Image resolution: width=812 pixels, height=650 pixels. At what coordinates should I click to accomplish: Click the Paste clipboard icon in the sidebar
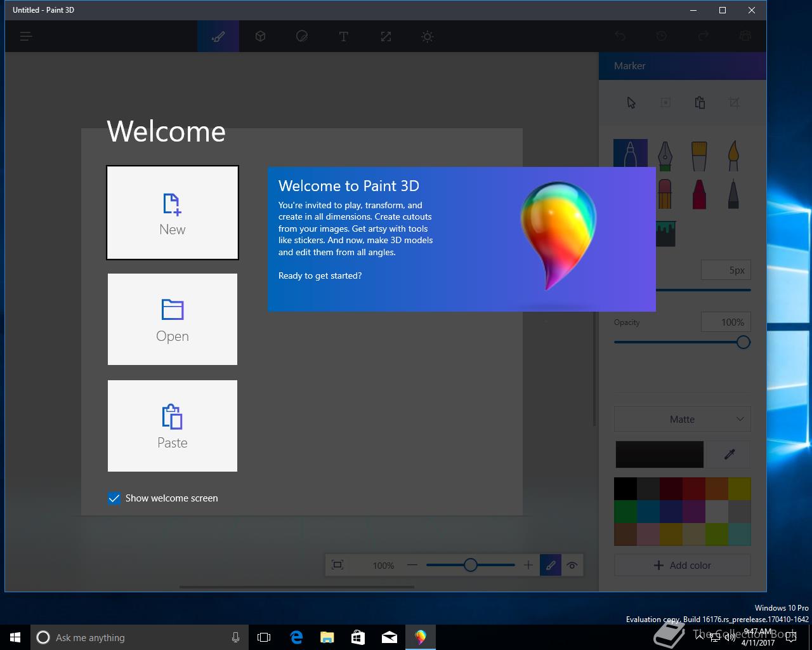[x=700, y=103]
